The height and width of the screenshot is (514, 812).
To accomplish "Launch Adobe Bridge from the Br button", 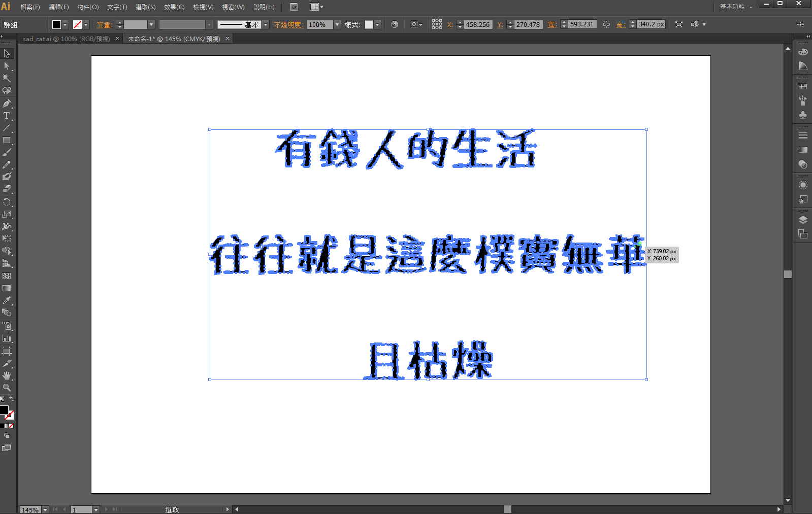I will (294, 7).
